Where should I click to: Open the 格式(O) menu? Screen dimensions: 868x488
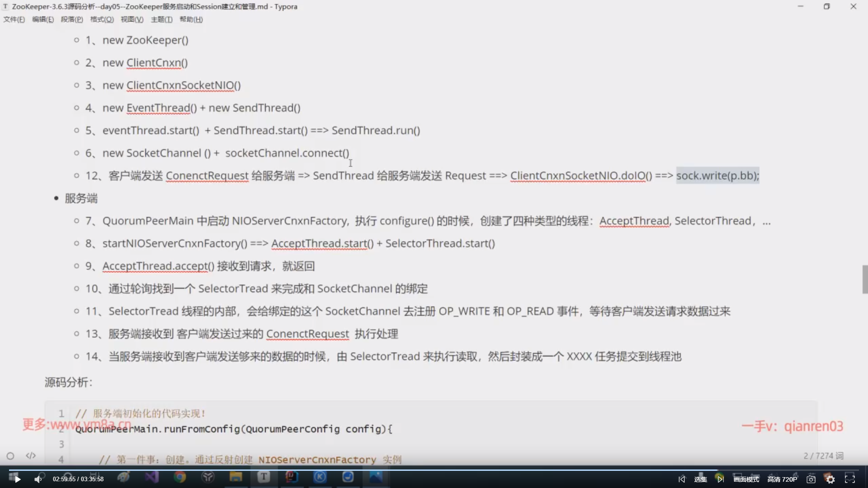[x=102, y=19]
